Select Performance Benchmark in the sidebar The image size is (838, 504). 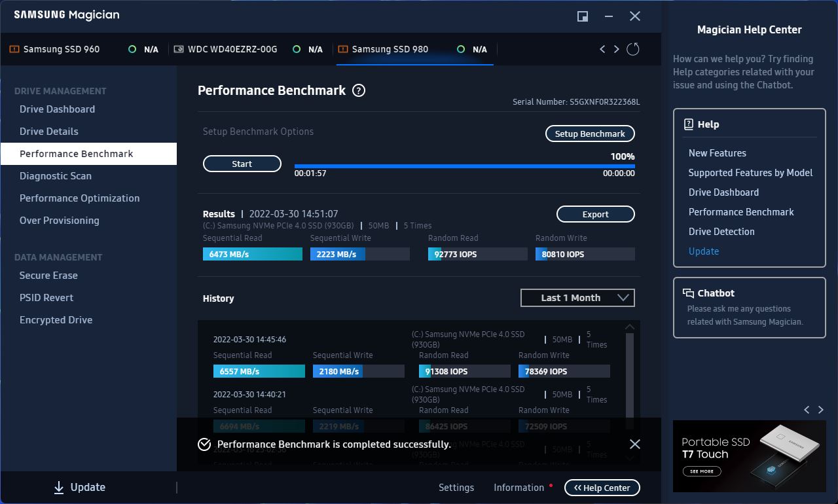[x=88, y=154]
